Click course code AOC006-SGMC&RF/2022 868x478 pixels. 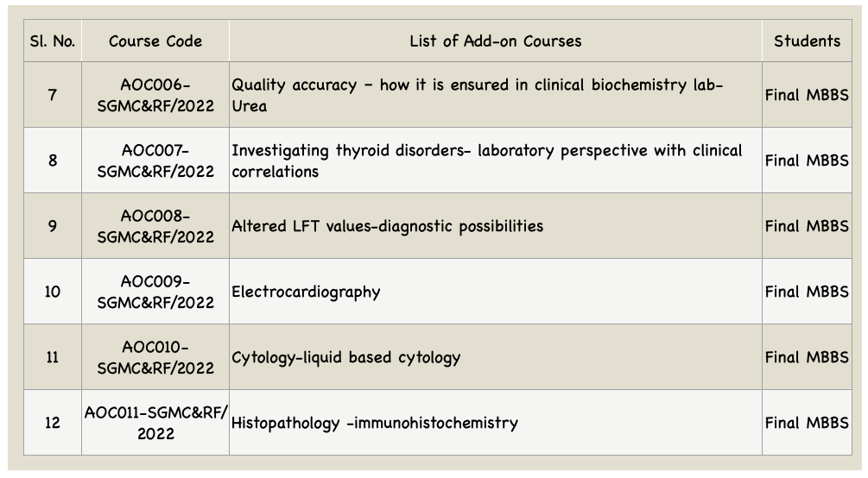tap(155, 95)
